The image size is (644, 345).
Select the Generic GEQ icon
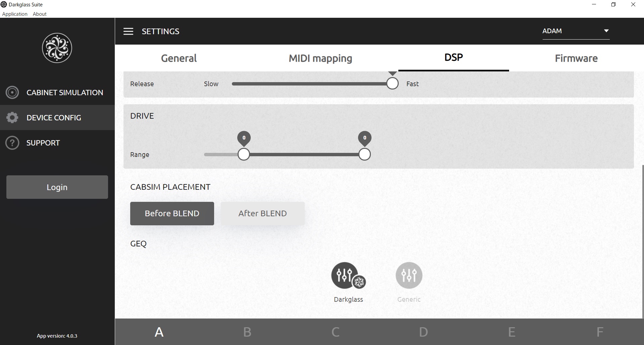click(409, 275)
